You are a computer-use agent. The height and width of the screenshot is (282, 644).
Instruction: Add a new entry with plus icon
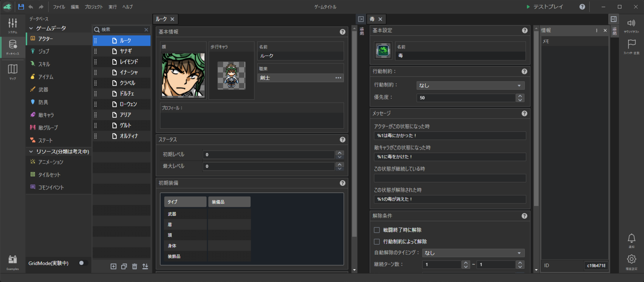pyautogui.click(x=113, y=267)
